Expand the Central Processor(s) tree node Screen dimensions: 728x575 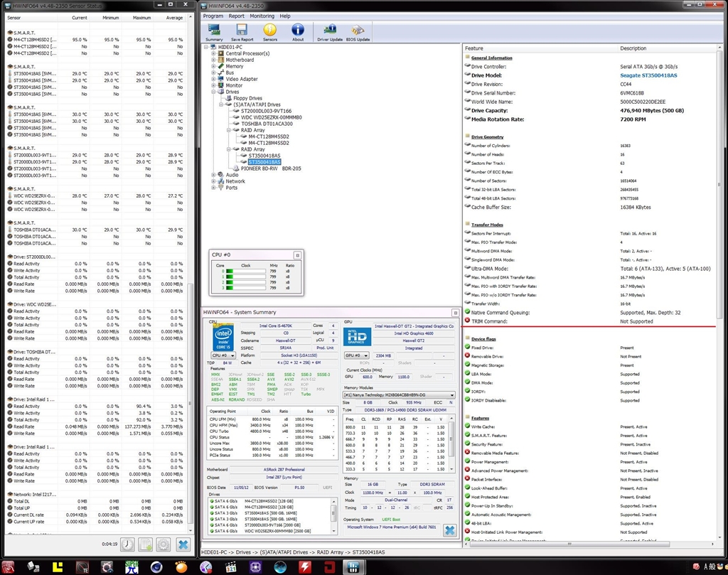(213, 53)
